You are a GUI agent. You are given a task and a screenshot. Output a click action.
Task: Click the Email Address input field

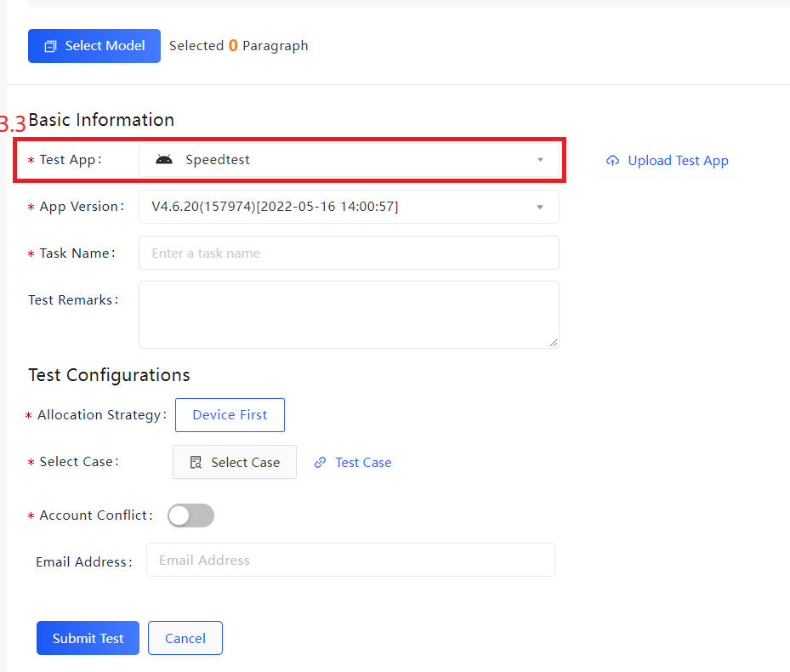350,560
